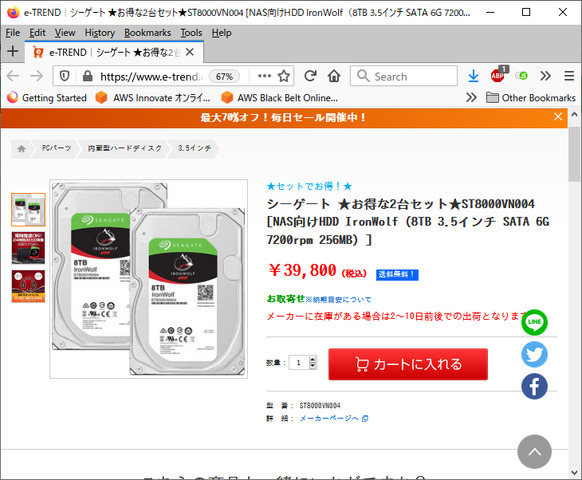Open 納期目安について link
This screenshot has width=582, height=480.
338,300
